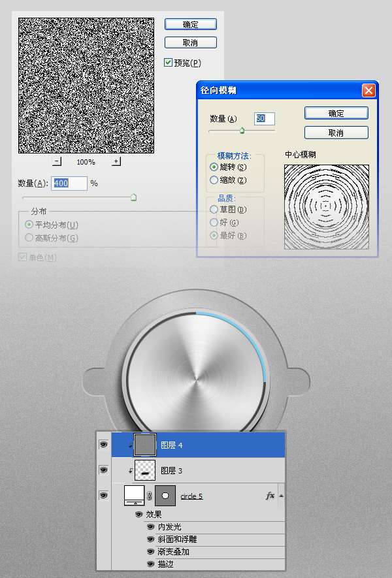The height and width of the screenshot is (578, 392).
Task: Select the 图层 3 layer name
Action: tap(171, 470)
